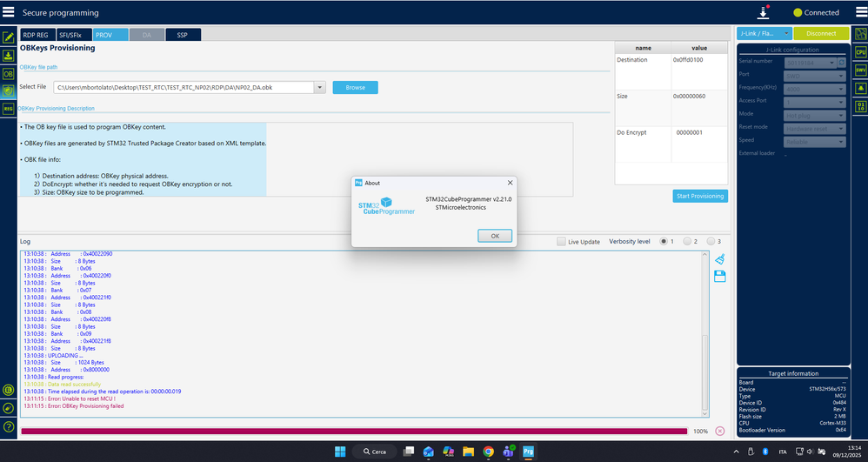
Task: Click the Disconnect button
Action: (x=821, y=33)
